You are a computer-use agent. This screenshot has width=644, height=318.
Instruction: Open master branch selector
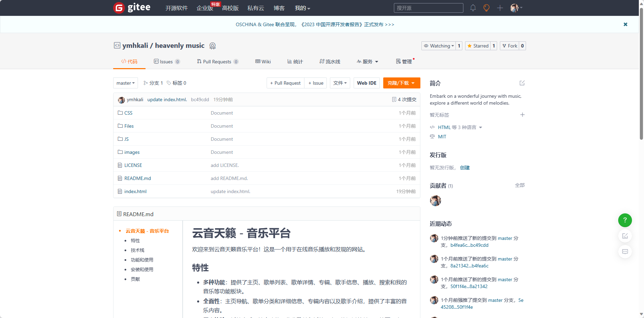click(126, 83)
